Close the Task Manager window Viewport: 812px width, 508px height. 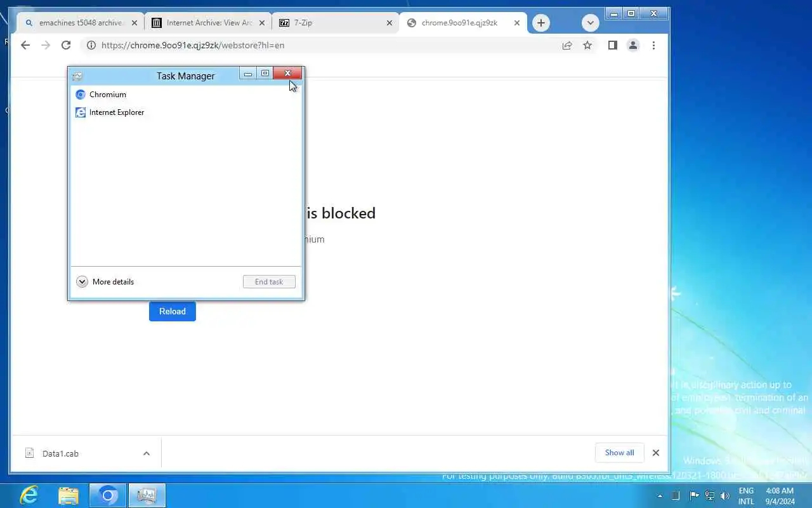pyautogui.click(x=287, y=73)
